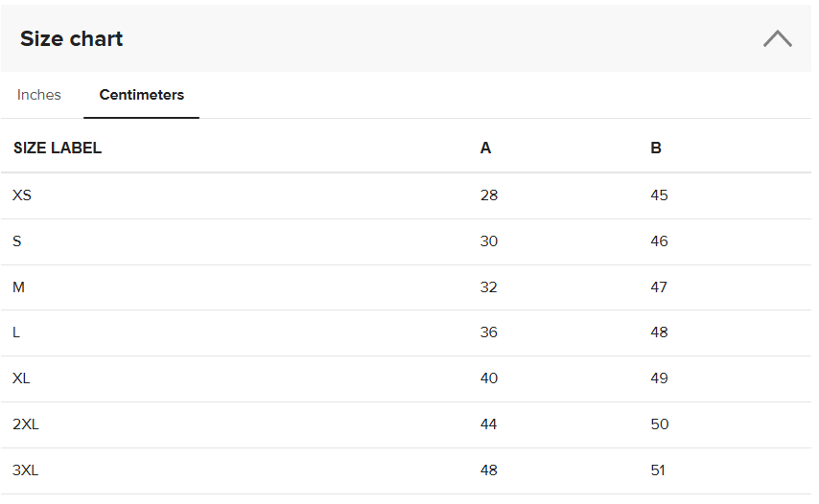This screenshot has height=504, width=819.
Task: Select the S size row label
Action: [17, 241]
